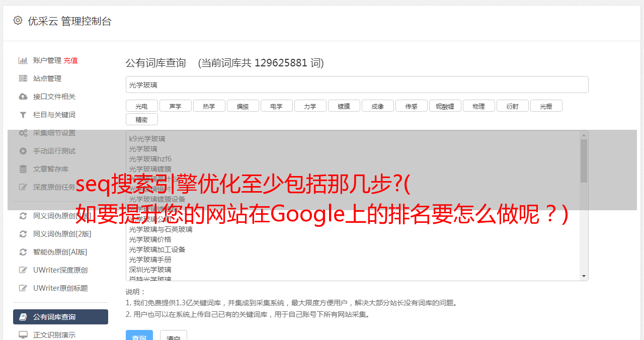
Task: Click the results list scrollbar down arrow
Action: point(584,276)
